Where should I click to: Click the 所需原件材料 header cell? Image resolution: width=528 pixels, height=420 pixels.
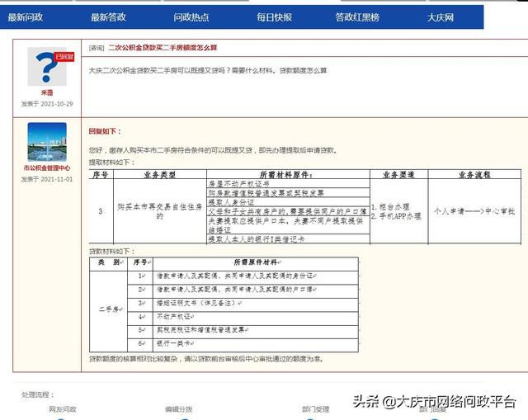[256, 262]
